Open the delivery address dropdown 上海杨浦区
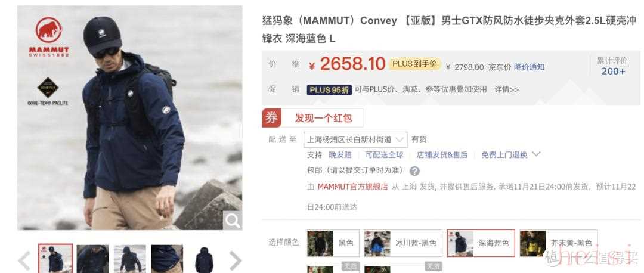644x273 pixels. (x=355, y=139)
